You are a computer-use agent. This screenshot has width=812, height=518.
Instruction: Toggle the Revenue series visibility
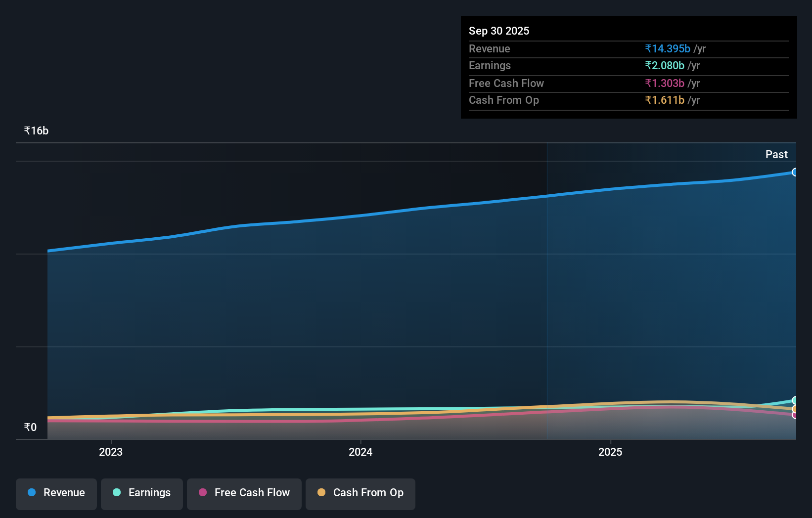(x=56, y=493)
